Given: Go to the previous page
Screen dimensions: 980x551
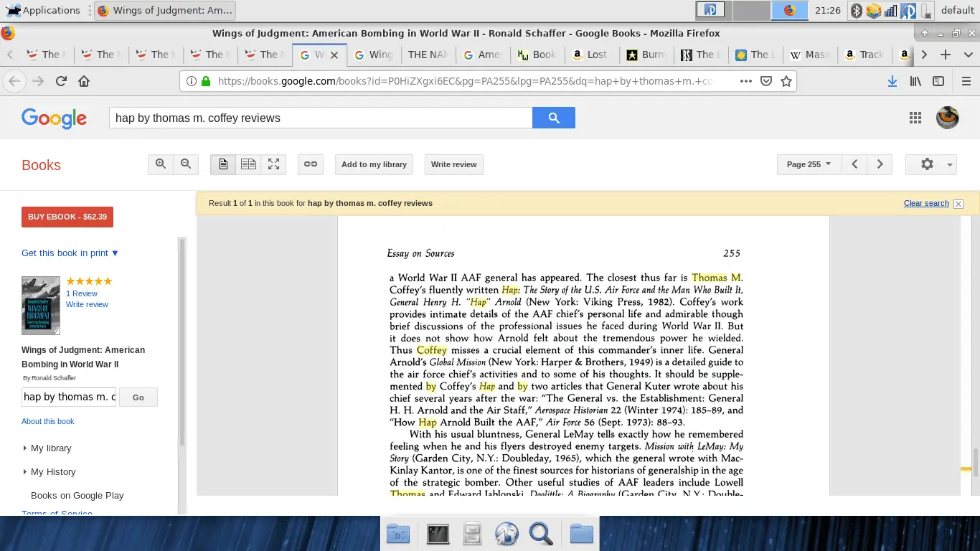Looking at the screenshot, I should coord(854,164).
